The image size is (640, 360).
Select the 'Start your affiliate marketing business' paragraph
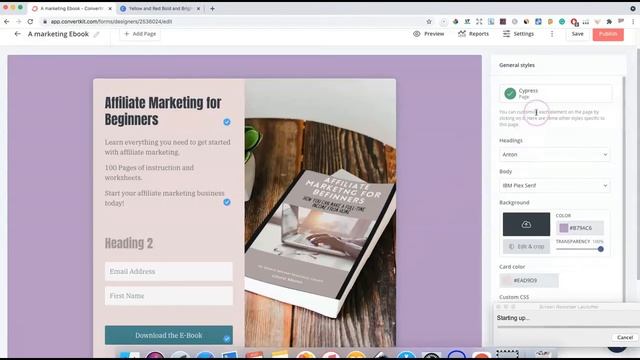point(164,198)
